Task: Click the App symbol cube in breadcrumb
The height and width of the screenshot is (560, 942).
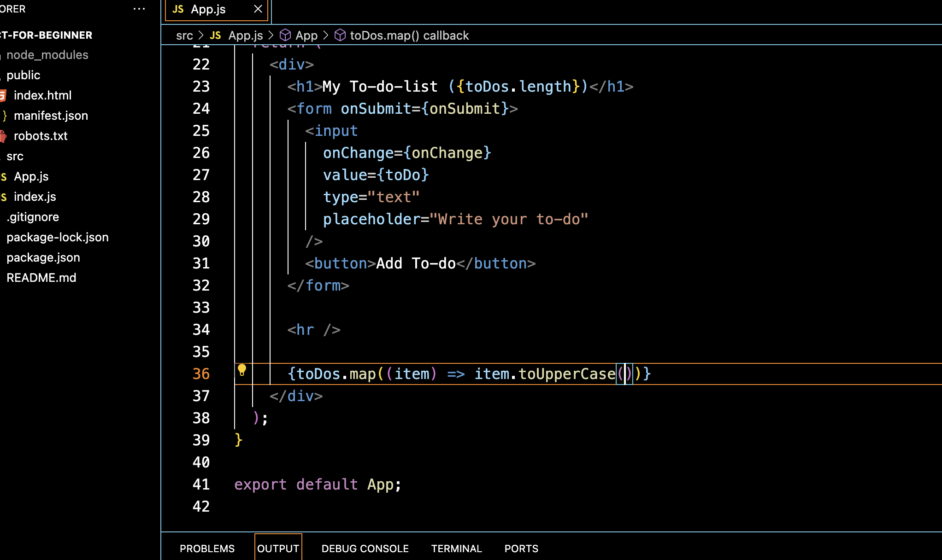Action: 286,35
